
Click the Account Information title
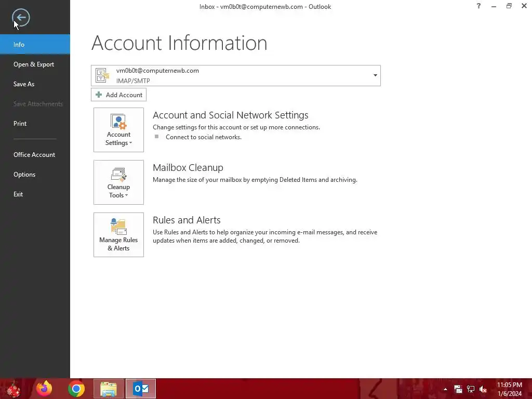tap(179, 43)
